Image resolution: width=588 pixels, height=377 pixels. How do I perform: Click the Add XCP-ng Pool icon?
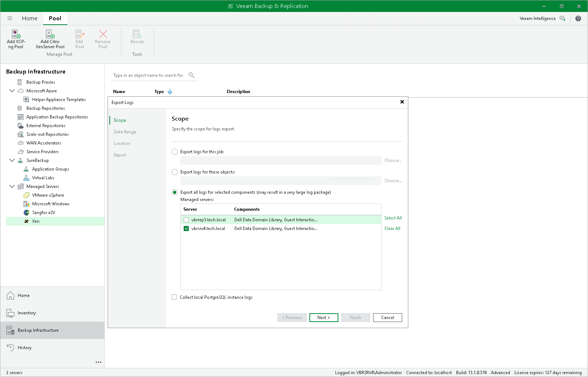pos(16,34)
